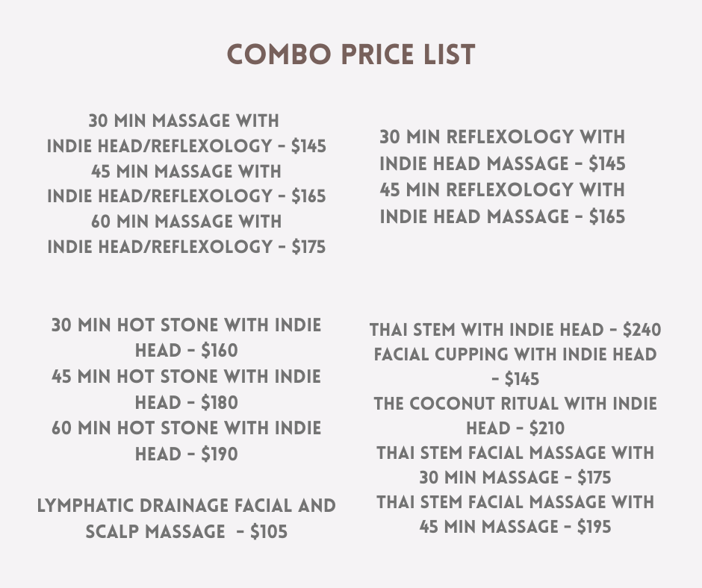Select 30 min hot stone $160 entry
The width and height of the screenshot is (702, 588).
tap(186, 337)
